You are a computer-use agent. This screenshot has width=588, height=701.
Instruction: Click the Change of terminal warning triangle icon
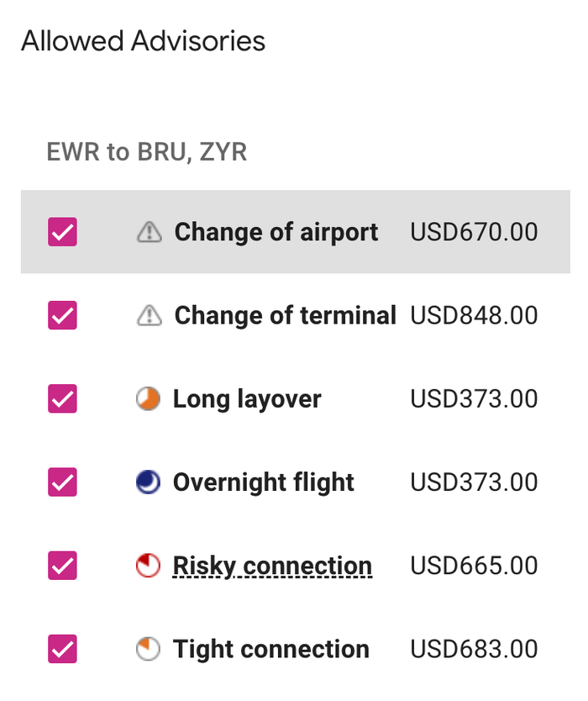150,315
